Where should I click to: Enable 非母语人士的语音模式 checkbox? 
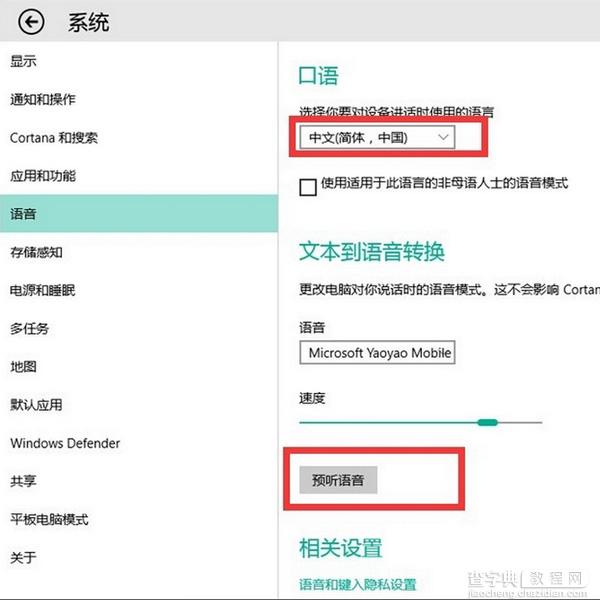(x=308, y=187)
